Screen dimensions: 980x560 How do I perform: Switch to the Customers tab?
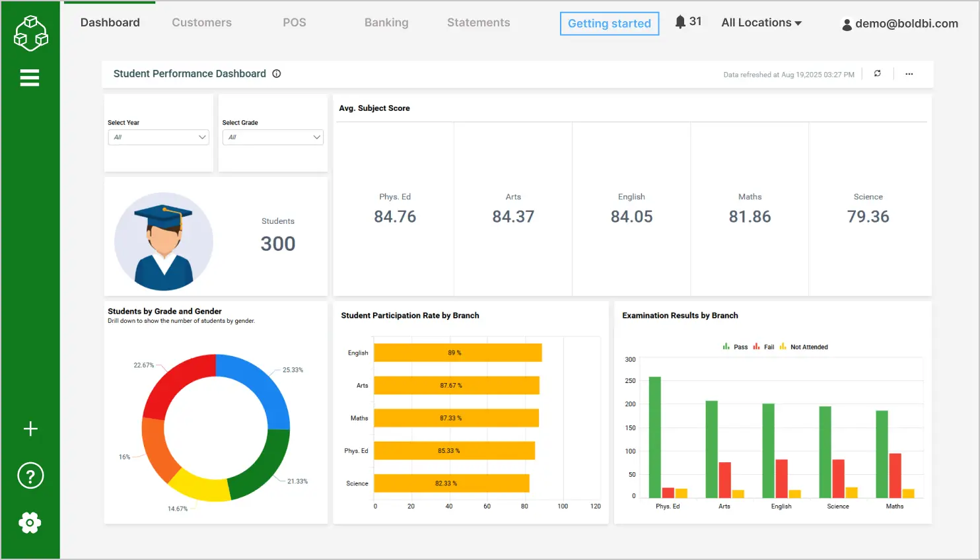click(201, 22)
